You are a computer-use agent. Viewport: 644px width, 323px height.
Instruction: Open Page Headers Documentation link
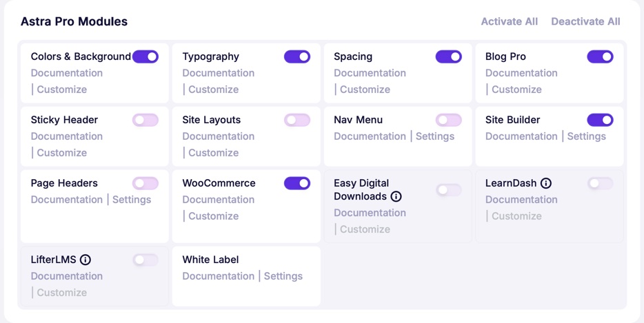click(66, 200)
